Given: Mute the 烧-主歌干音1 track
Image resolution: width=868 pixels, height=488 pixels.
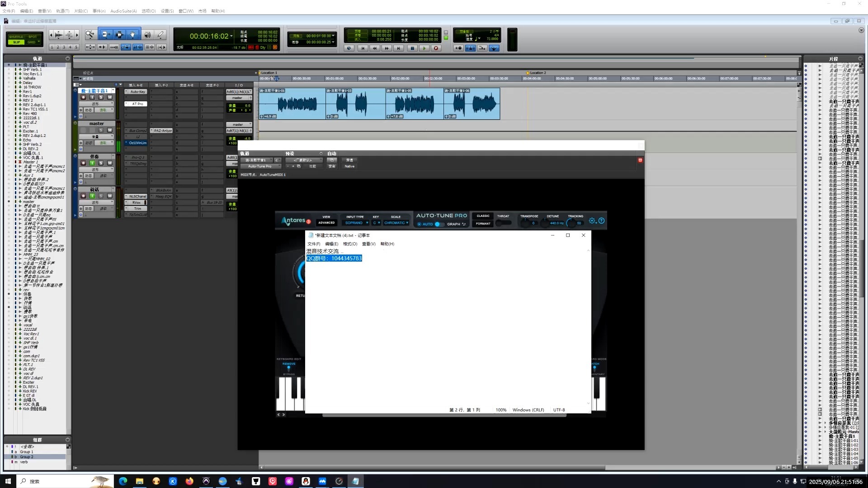Looking at the screenshot, I should [110, 97].
